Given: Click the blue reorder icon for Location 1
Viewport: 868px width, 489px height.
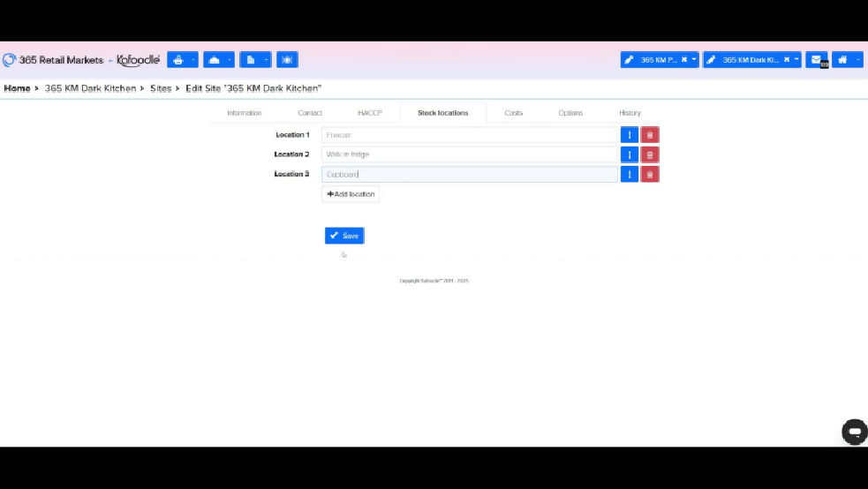Looking at the screenshot, I should point(629,135).
